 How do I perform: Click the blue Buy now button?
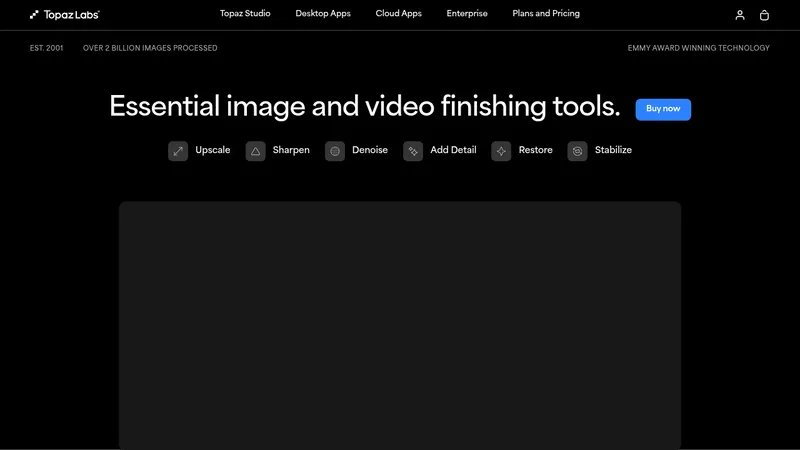point(663,109)
